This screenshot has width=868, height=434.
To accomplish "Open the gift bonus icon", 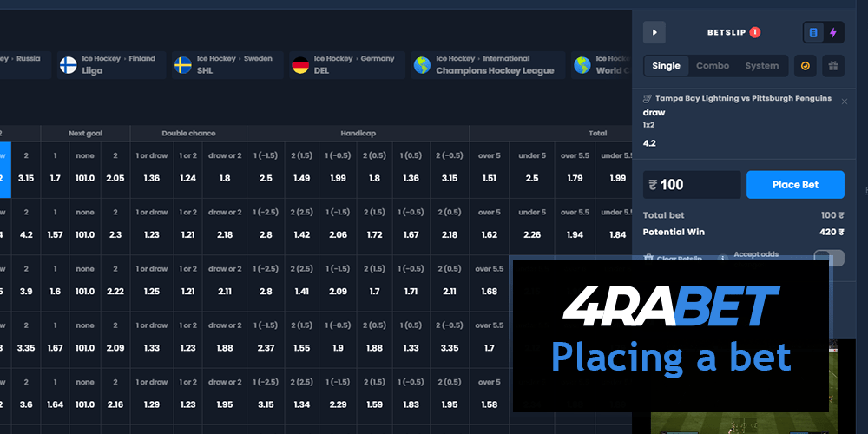I will (x=833, y=66).
